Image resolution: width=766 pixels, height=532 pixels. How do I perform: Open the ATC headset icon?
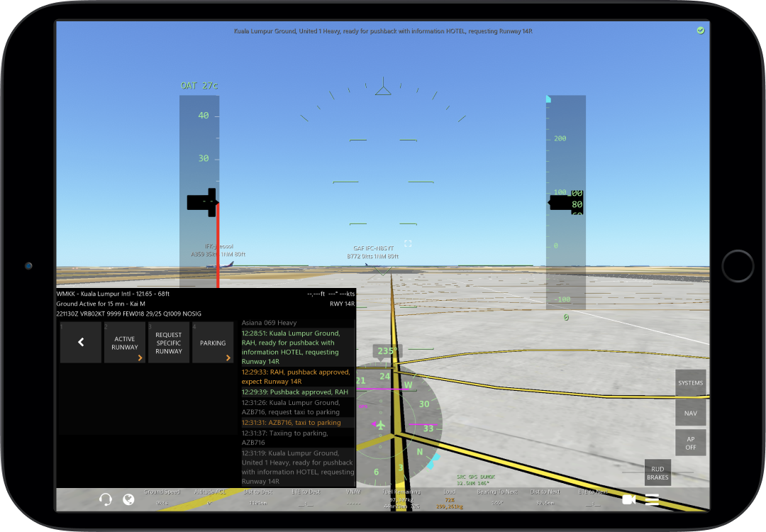pos(106,499)
